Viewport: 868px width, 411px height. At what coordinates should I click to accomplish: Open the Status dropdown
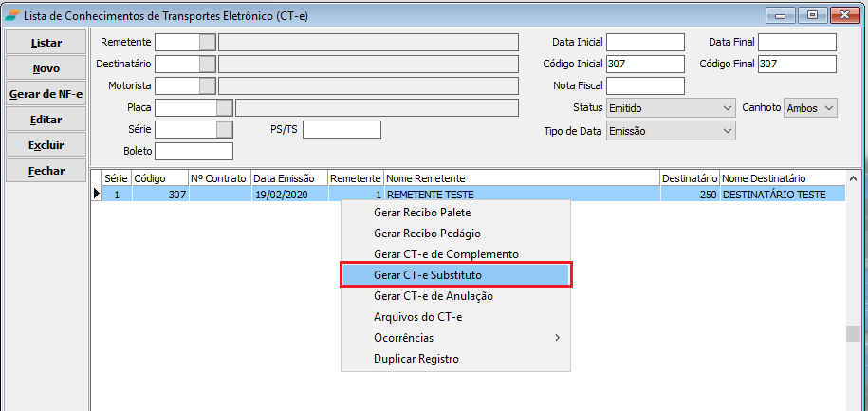point(728,108)
